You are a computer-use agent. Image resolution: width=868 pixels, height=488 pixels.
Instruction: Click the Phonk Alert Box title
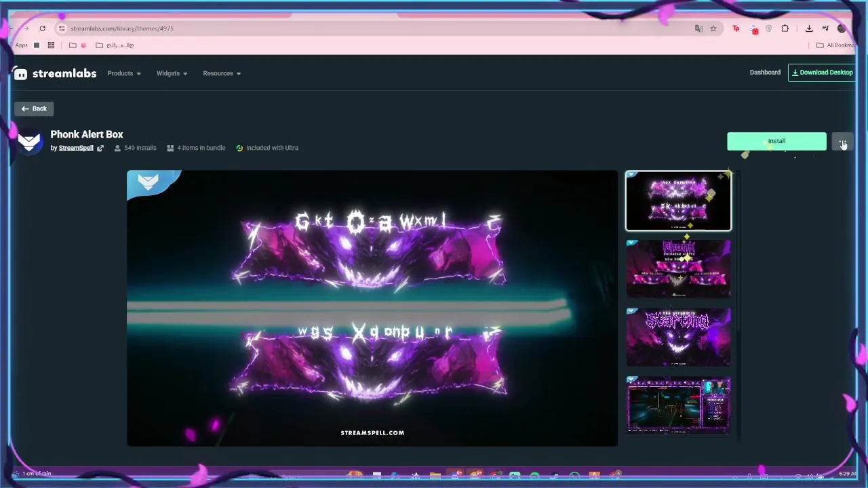(x=87, y=134)
